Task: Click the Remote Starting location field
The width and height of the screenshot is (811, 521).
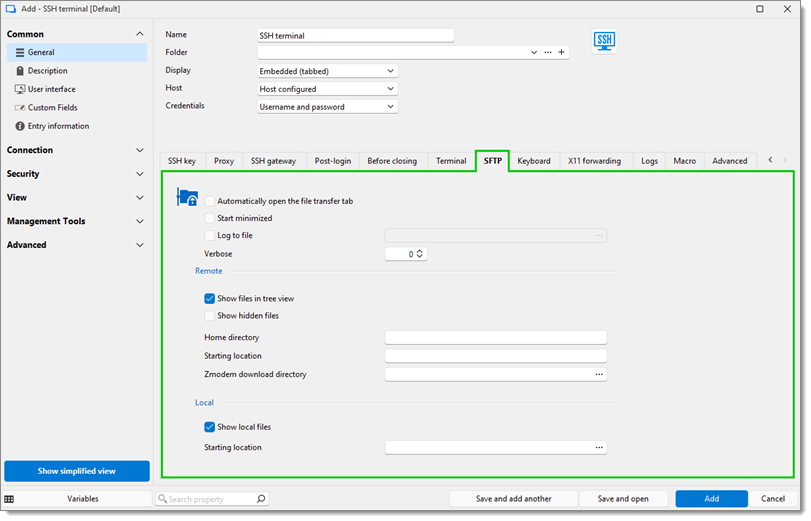Action: point(495,356)
